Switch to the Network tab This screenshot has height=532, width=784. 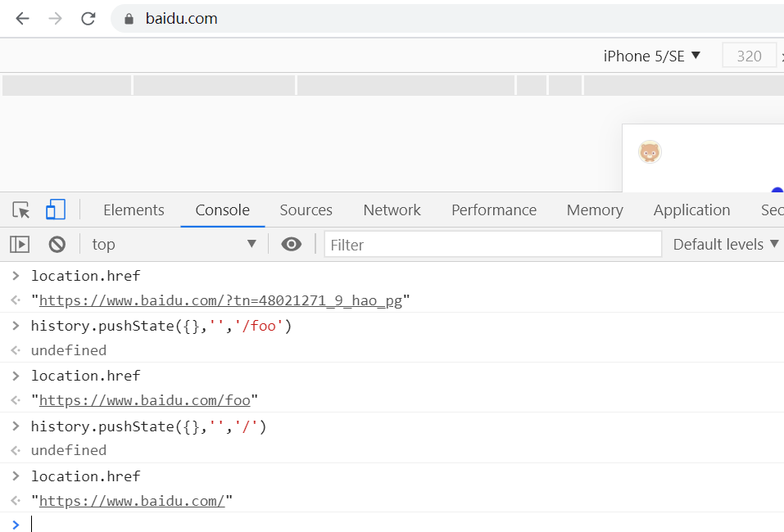(392, 210)
